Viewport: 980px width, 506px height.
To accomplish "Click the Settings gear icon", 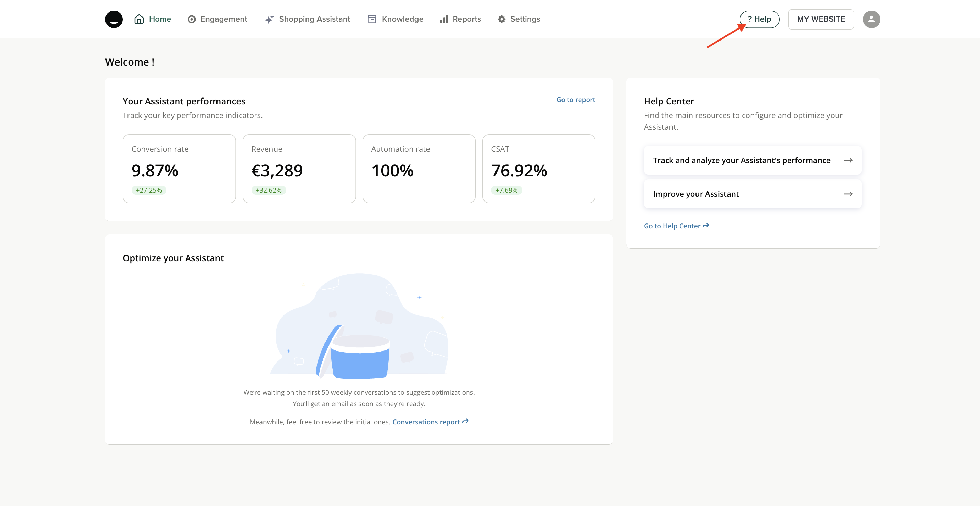I will [502, 19].
